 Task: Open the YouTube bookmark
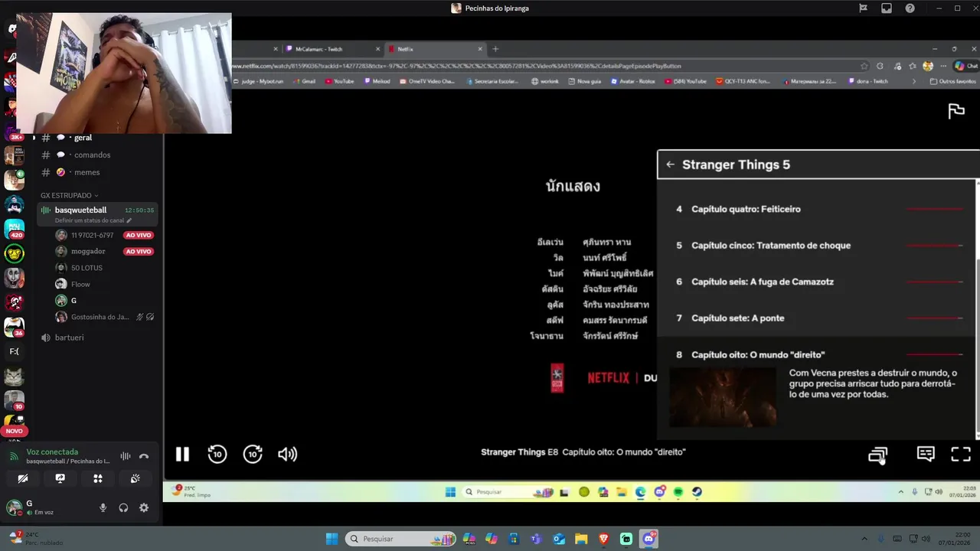point(340,81)
